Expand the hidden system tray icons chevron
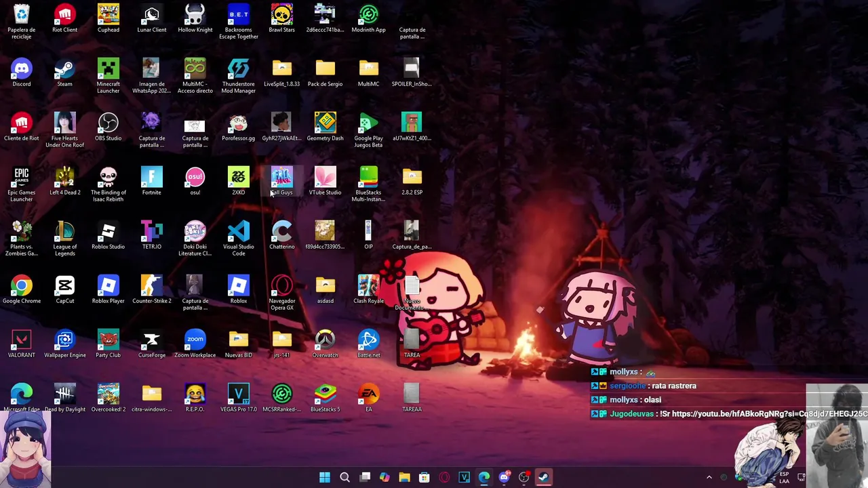The width and height of the screenshot is (868, 488). tap(709, 477)
